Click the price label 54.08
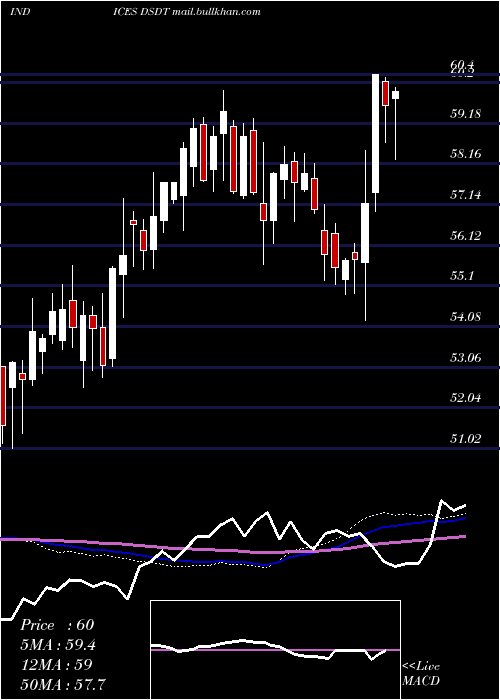This screenshot has width=500, height=700. click(466, 317)
